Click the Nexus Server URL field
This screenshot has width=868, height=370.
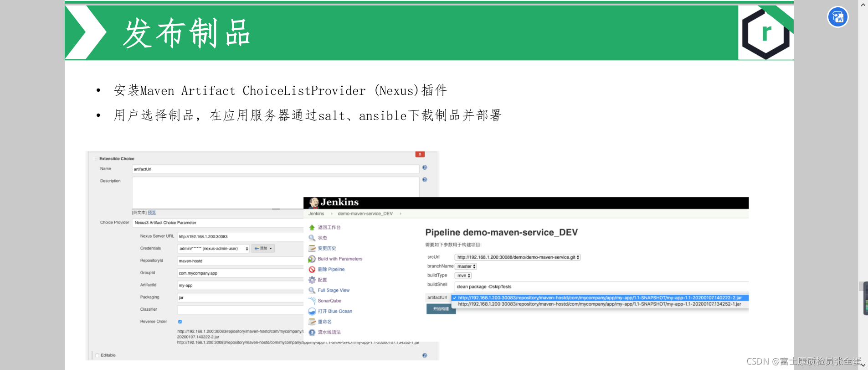(240, 237)
